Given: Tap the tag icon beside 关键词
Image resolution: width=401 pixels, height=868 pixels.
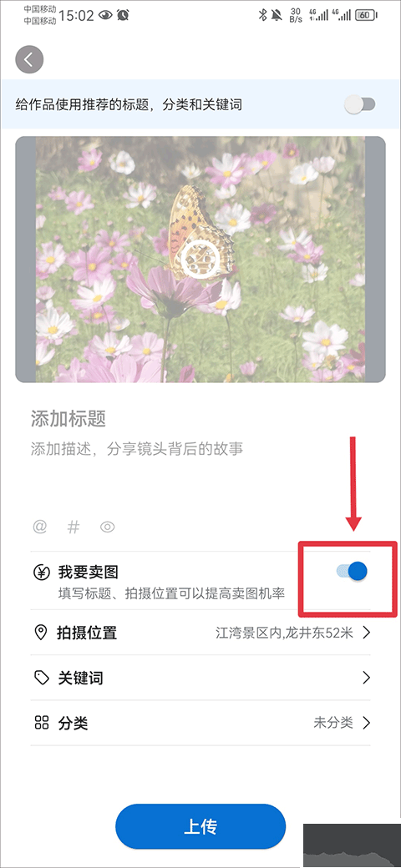Looking at the screenshot, I should coord(41,678).
